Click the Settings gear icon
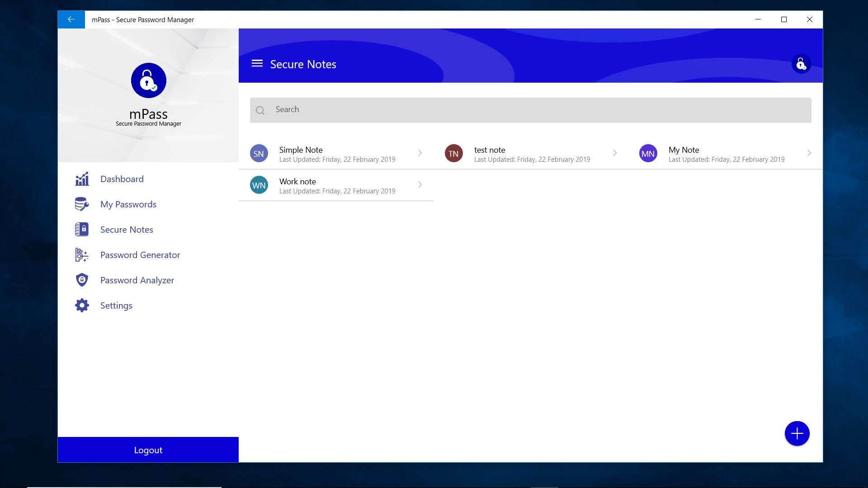The image size is (868, 488). pos(82,305)
